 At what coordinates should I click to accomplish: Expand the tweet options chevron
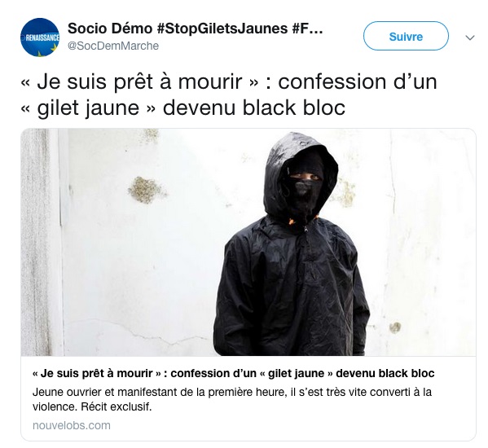469,37
